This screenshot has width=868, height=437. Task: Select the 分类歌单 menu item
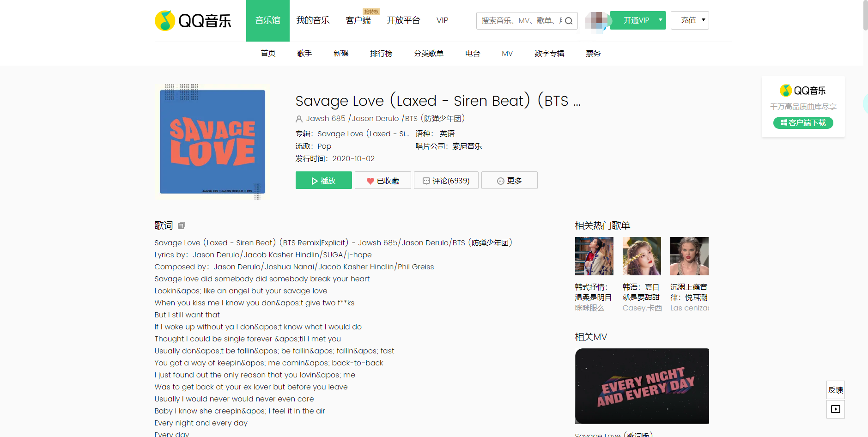[x=429, y=54]
